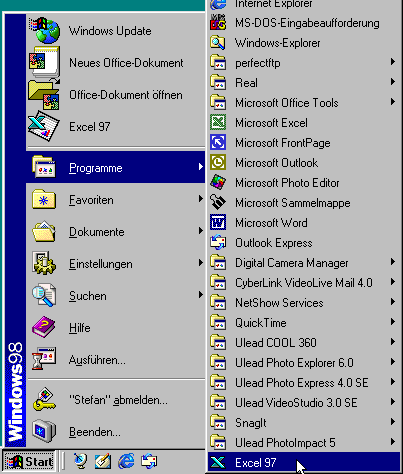Click the MS-DOS-Eingabeaufforderung icon

[218, 23]
